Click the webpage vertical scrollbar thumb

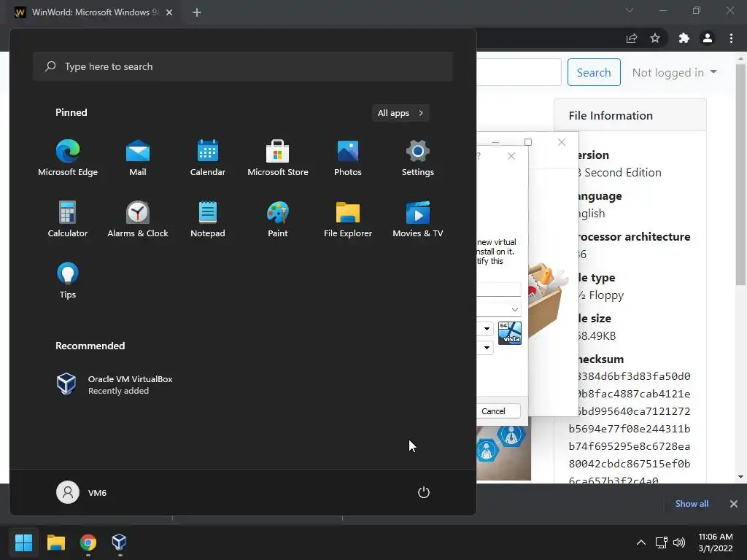coord(740,174)
